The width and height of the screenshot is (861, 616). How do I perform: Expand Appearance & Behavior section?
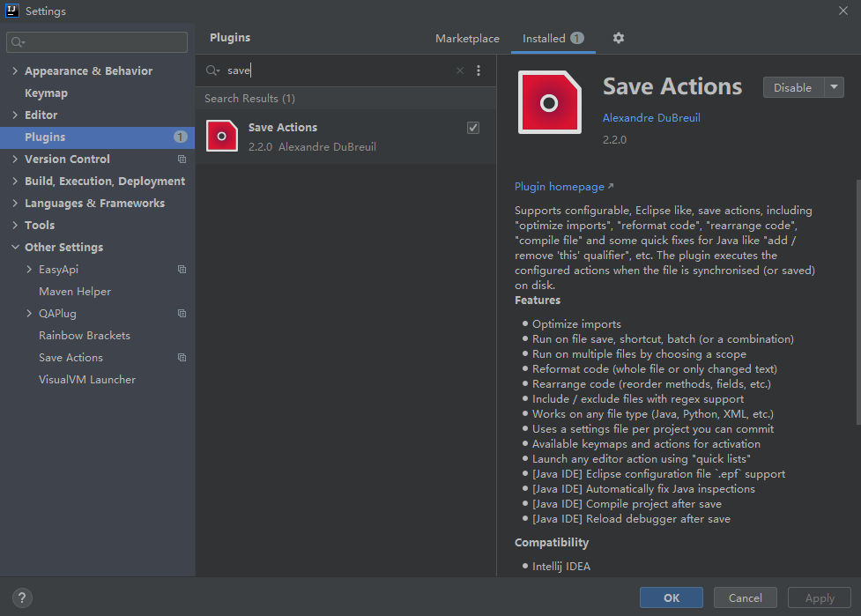click(15, 71)
